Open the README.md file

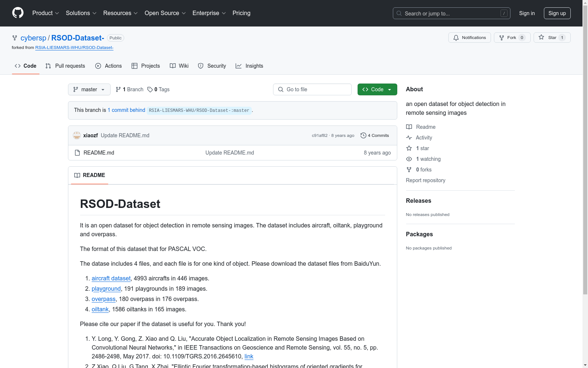pos(99,153)
